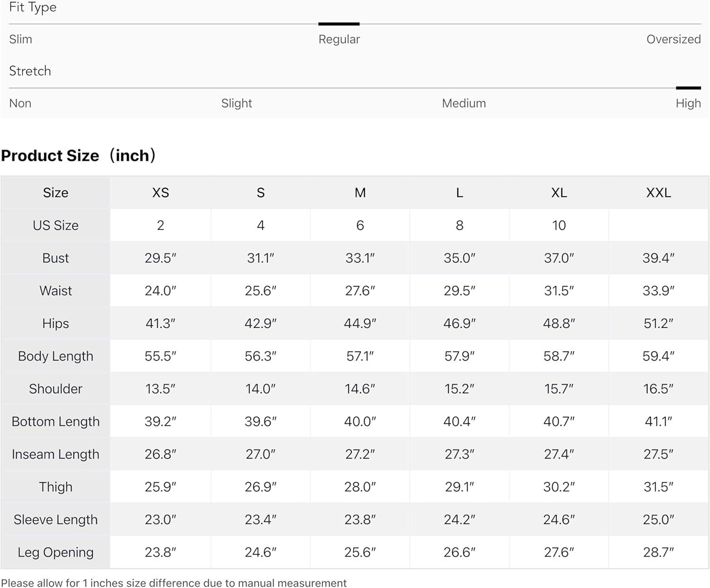This screenshot has height=588, width=710.
Task: Click the 29.1″ Thigh value for L
Action: coord(460,487)
